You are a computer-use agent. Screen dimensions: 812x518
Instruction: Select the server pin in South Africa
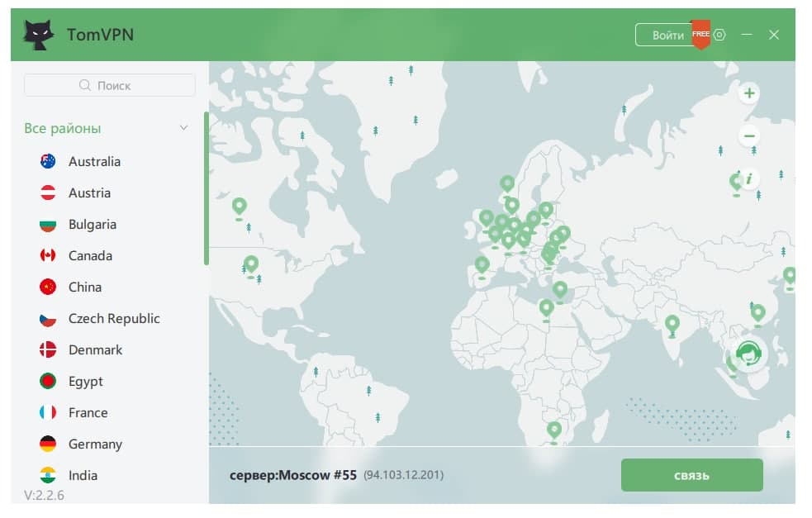click(554, 430)
